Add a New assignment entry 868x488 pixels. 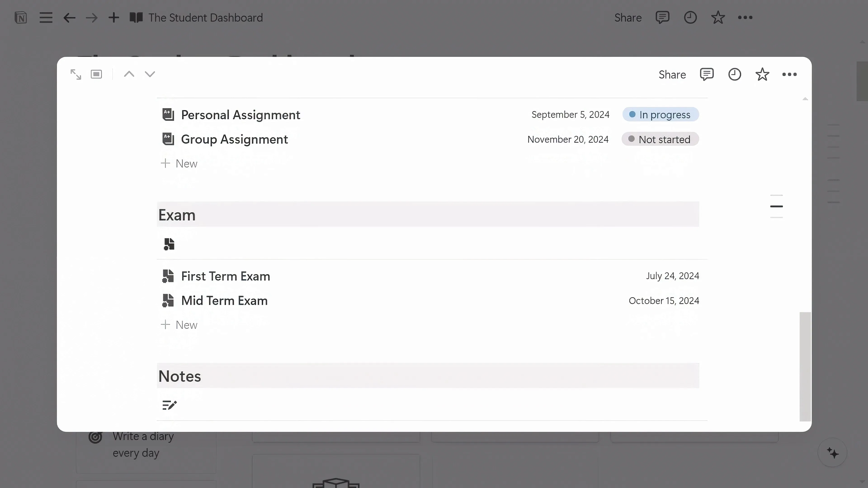[x=179, y=163]
